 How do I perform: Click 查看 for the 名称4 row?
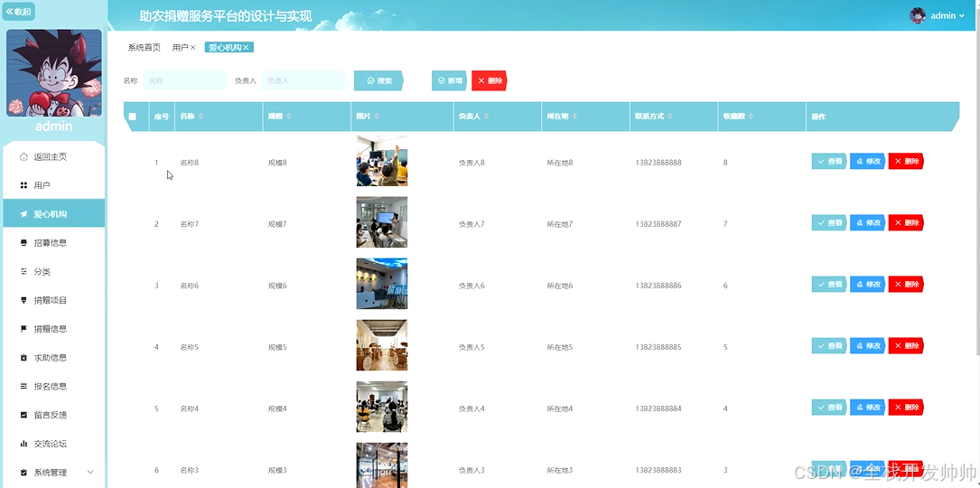pos(829,408)
